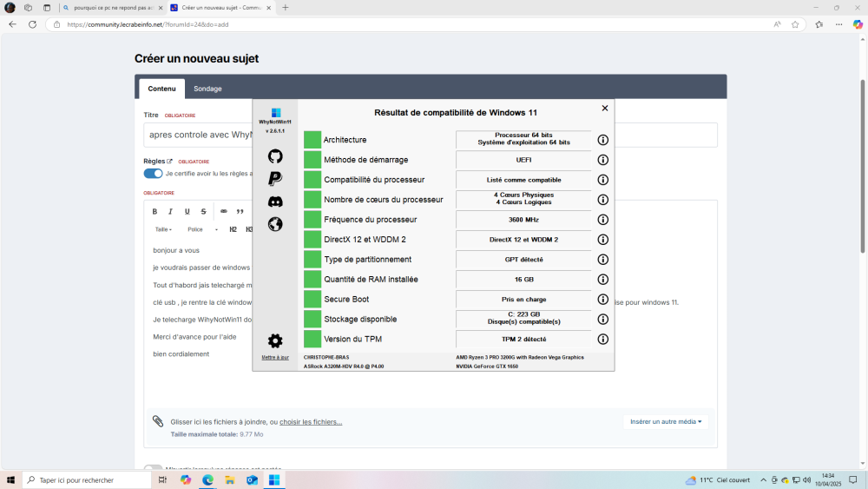Show info for Architecture row
Screen dimensions: 868x489
[x=603, y=140]
